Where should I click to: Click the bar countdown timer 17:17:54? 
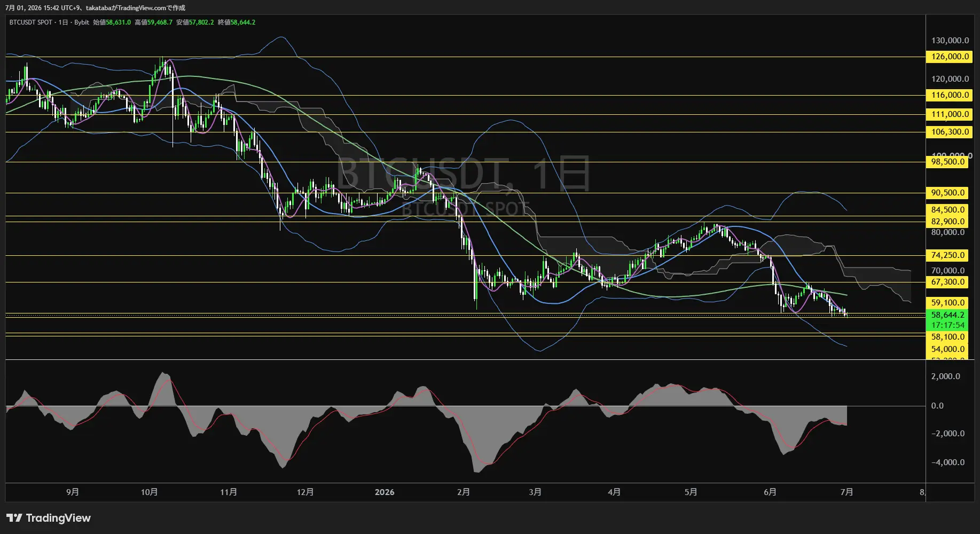(947, 325)
